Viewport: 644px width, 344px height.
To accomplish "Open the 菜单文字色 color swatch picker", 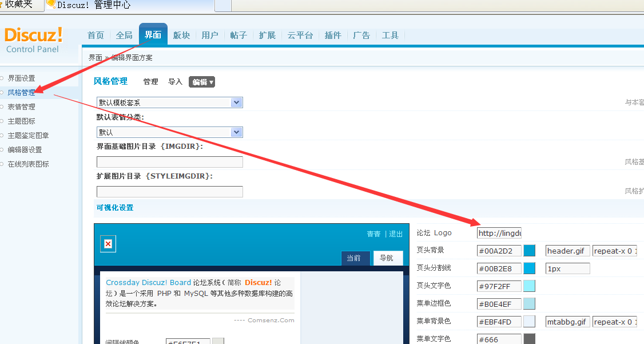I will pos(530,339).
